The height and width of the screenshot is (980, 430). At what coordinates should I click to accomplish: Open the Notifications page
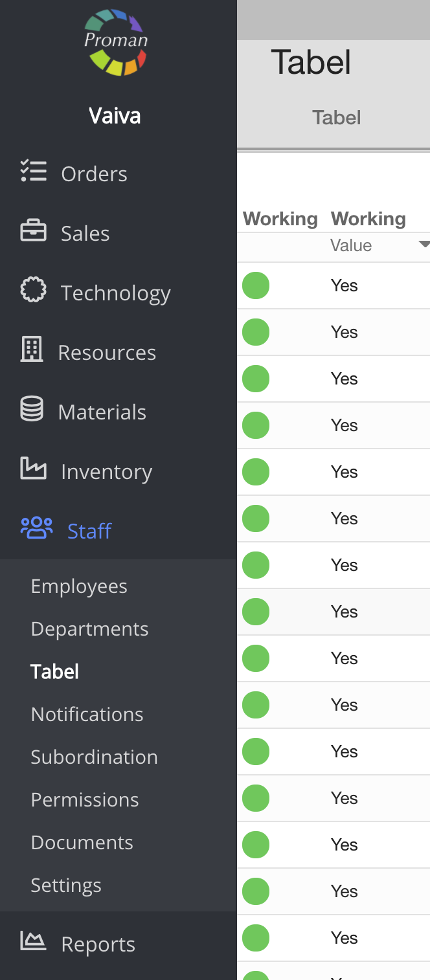(x=87, y=715)
